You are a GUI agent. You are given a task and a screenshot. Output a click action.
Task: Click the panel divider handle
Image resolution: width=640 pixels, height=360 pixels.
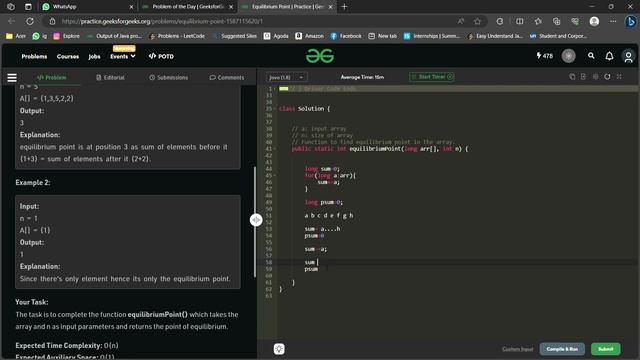(256, 220)
